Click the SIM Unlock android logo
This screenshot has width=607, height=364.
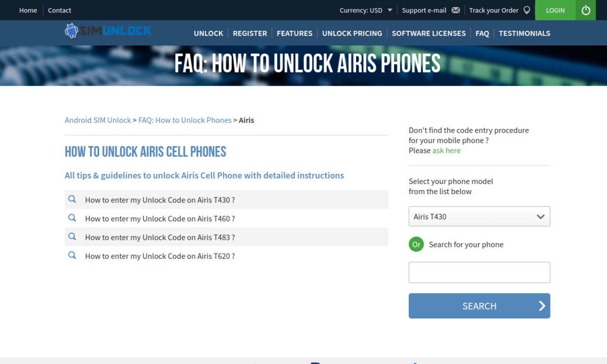(108, 31)
